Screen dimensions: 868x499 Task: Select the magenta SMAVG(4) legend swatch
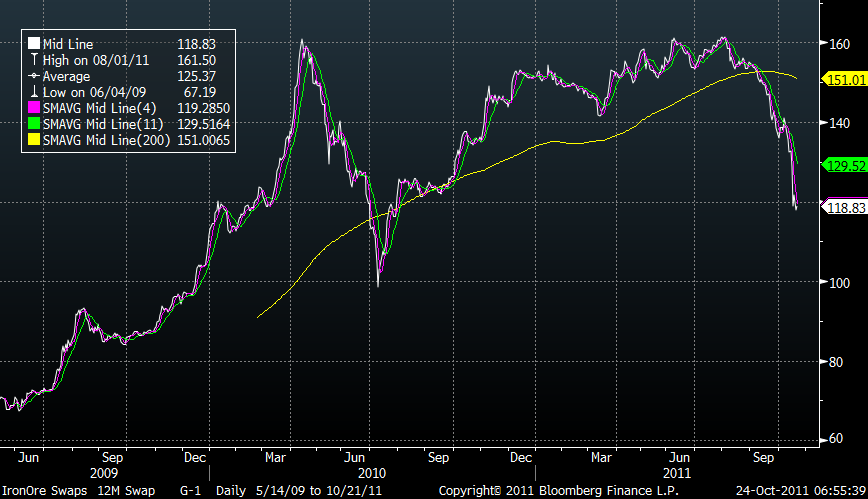click(x=33, y=108)
